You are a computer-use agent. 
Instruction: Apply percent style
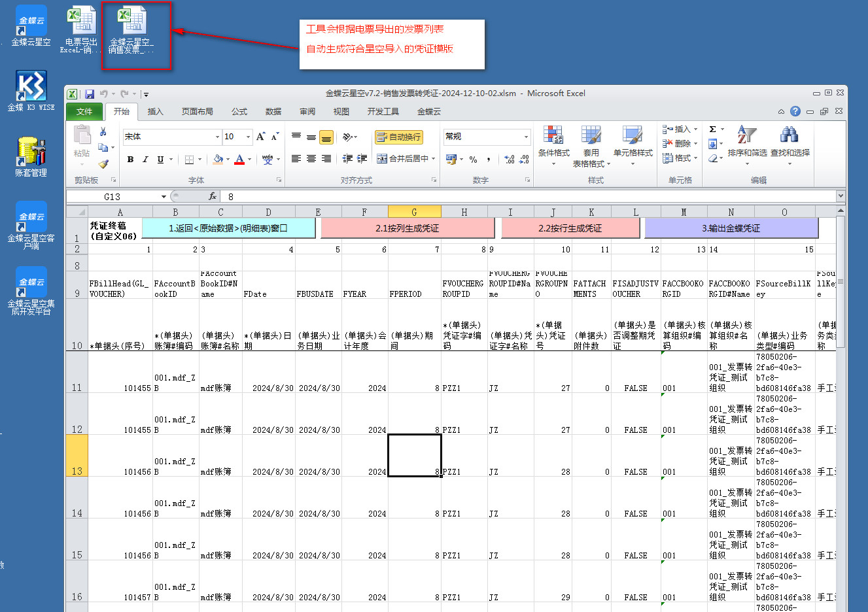pyautogui.click(x=474, y=159)
